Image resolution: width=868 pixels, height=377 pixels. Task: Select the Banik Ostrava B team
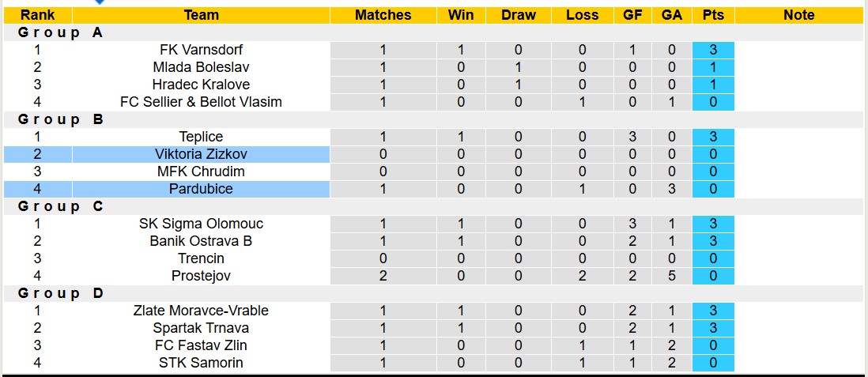point(201,241)
